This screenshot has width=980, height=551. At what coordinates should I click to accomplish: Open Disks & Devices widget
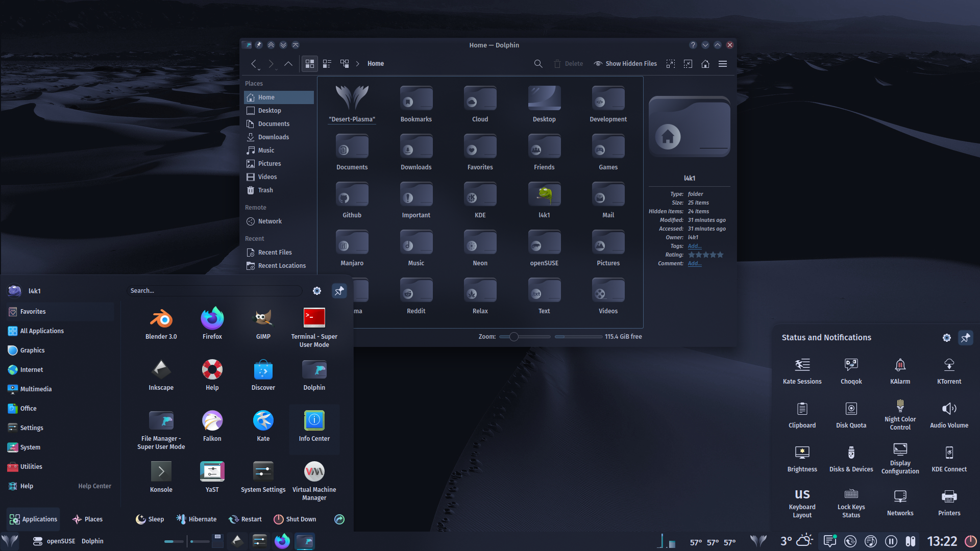coord(851,459)
